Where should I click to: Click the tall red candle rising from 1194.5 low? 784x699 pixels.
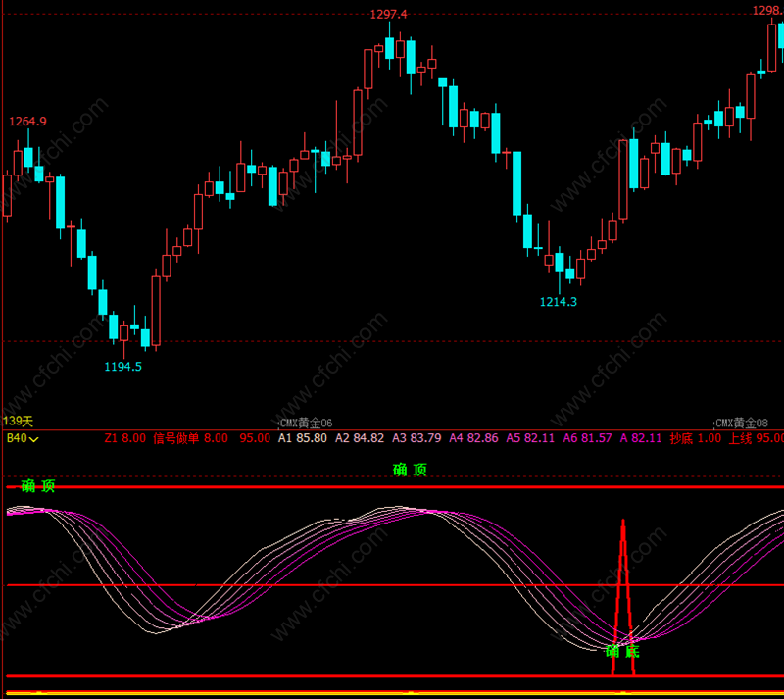(156, 310)
